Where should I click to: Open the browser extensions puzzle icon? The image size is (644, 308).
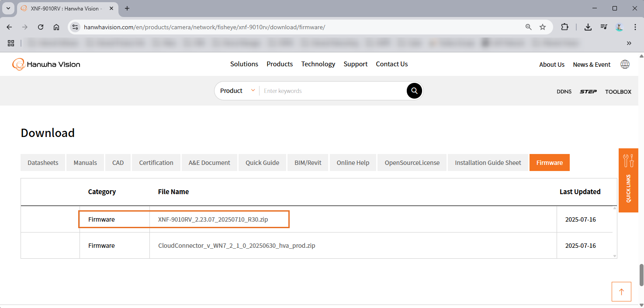click(564, 27)
